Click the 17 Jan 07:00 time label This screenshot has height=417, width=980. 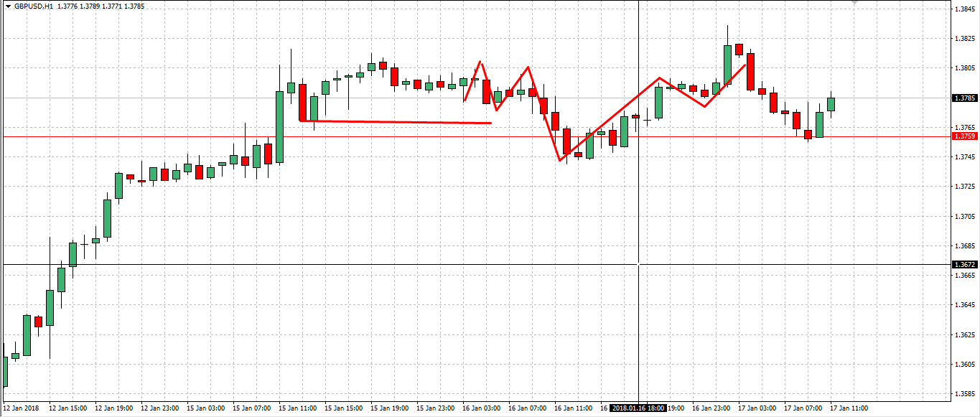(803, 408)
